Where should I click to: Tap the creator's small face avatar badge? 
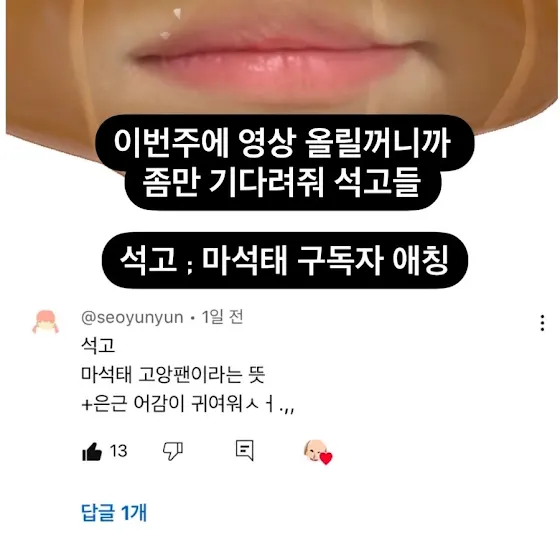coord(315,450)
